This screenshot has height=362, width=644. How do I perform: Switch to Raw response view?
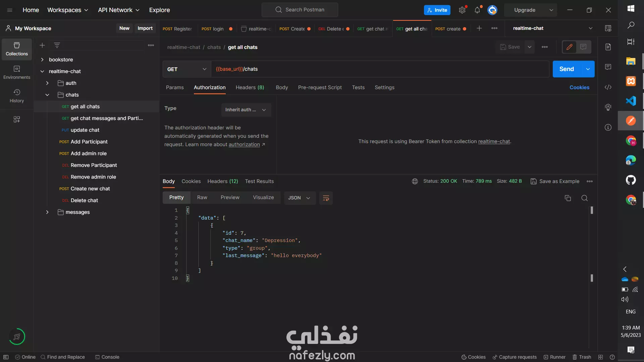point(202,198)
